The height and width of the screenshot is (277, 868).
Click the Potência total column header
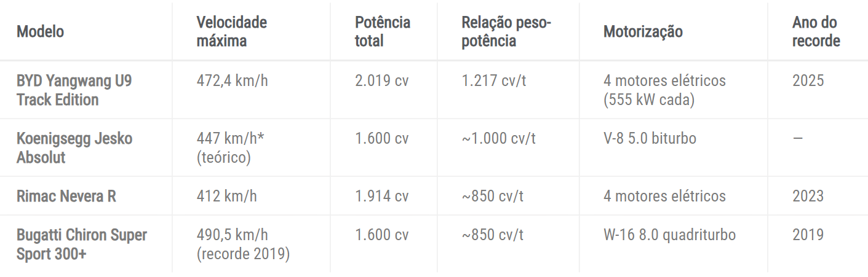[x=382, y=31]
